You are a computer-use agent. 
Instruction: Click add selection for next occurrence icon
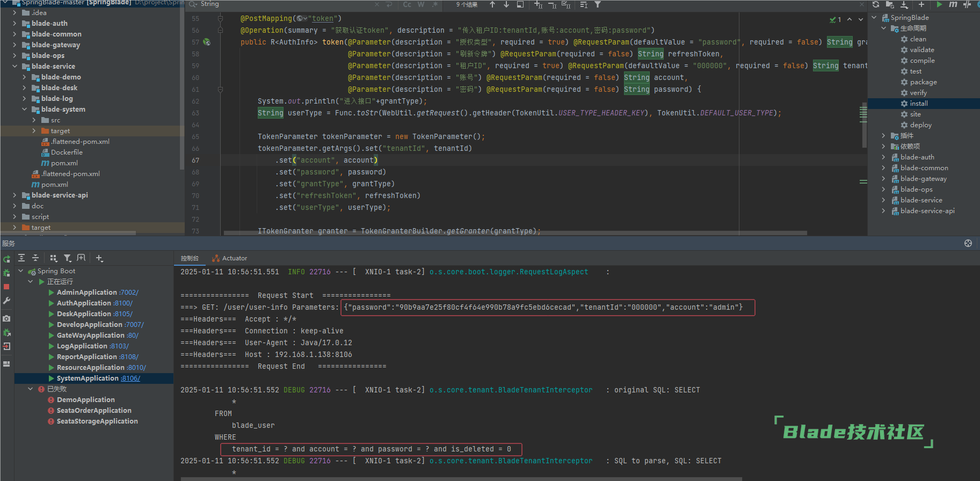point(538,4)
